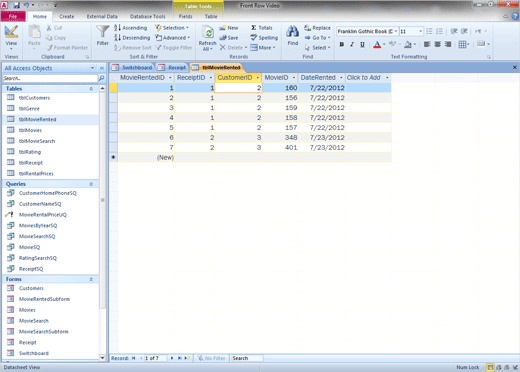Click the New record icon
520x372 pixels.
point(223,28)
